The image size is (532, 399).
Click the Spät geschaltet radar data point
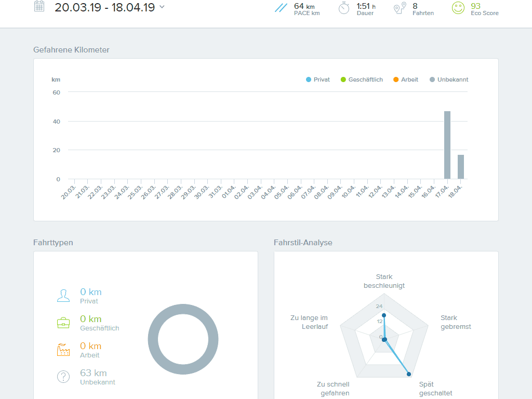(x=409, y=374)
